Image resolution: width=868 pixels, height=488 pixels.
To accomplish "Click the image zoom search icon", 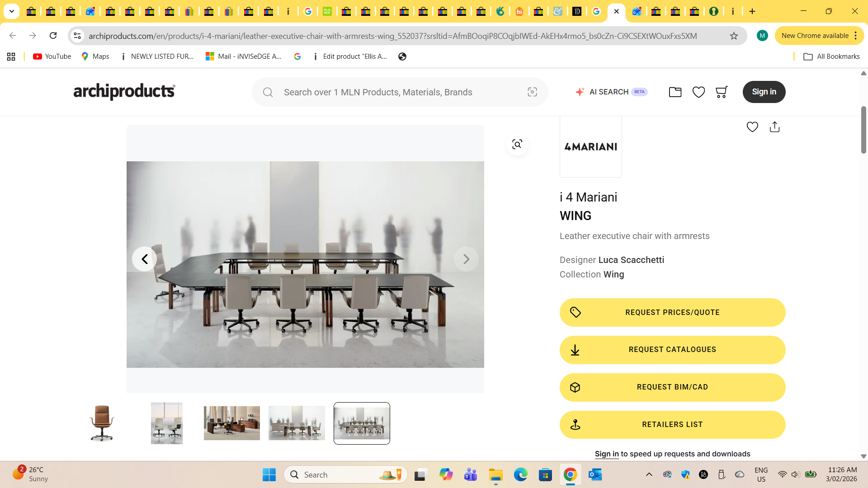I will point(517,144).
